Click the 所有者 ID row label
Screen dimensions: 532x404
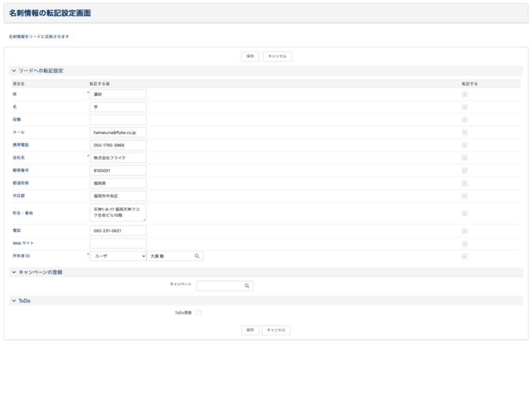point(21,256)
